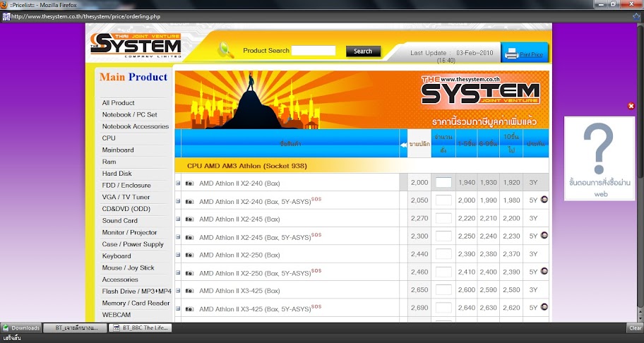The height and width of the screenshot is (343, 644).
Task: Open photo icon for Athlon II X3-425 (Box)
Action: click(x=189, y=291)
